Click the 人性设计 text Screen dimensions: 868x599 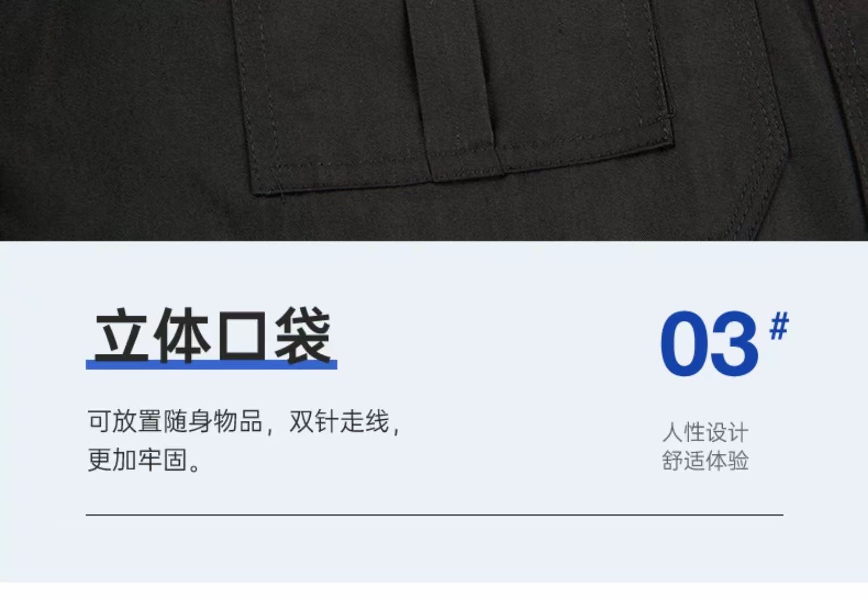coord(705,432)
